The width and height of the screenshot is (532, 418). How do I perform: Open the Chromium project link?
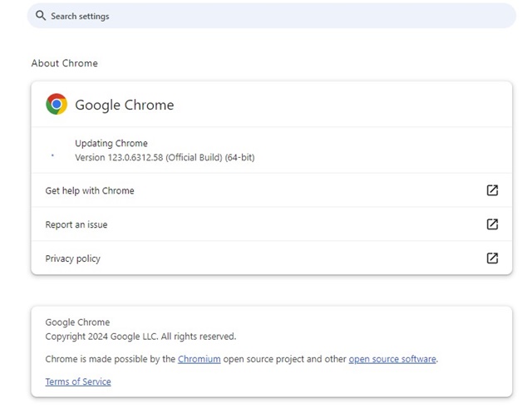point(199,359)
